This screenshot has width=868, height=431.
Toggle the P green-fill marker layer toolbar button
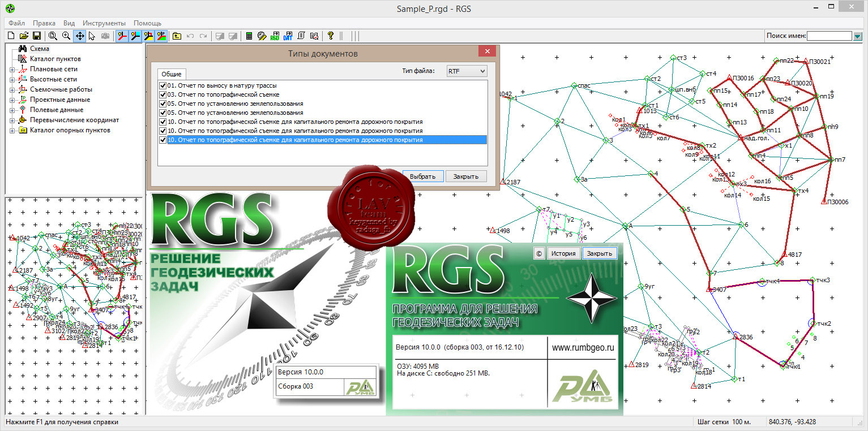pos(161,36)
